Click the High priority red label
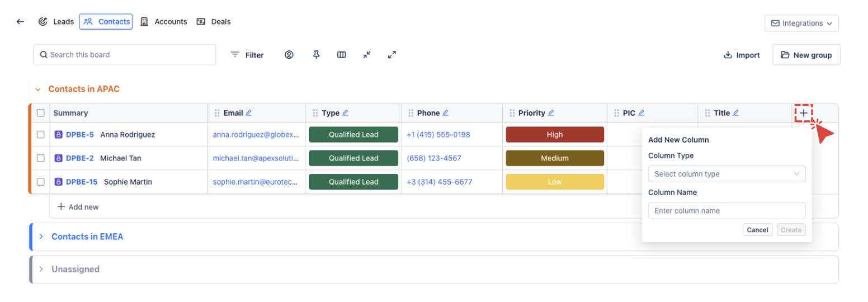The height and width of the screenshot is (302, 868). coord(554,135)
